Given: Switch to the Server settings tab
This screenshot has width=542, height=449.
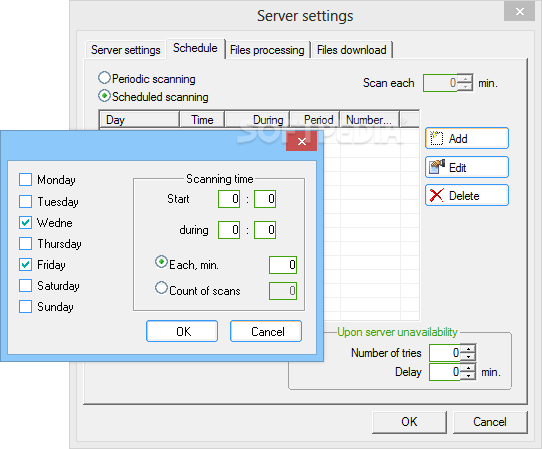Looking at the screenshot, I should coord(125,50).
